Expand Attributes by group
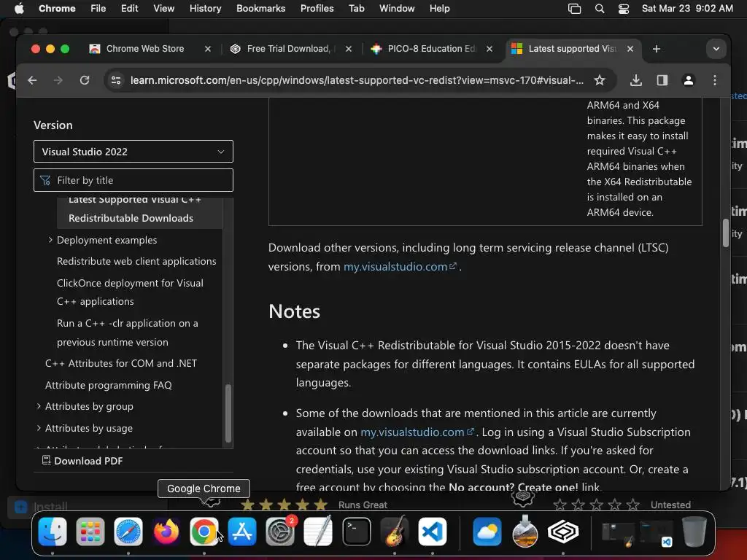 coord(39,406)
